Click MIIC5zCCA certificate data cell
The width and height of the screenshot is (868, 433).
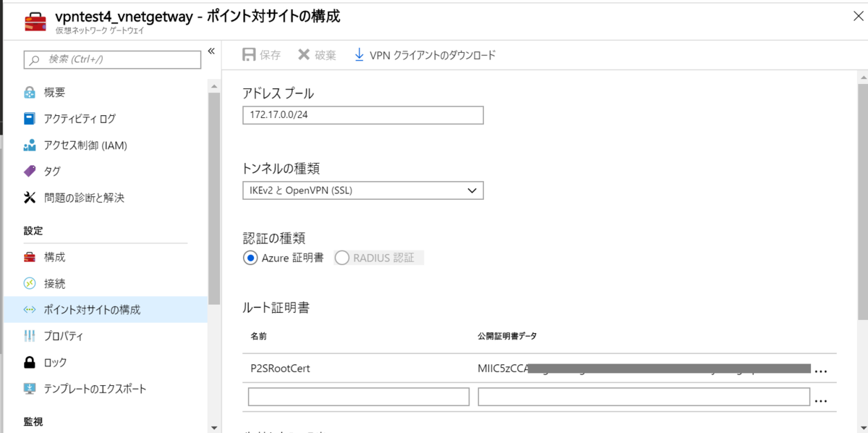(644, 368)
